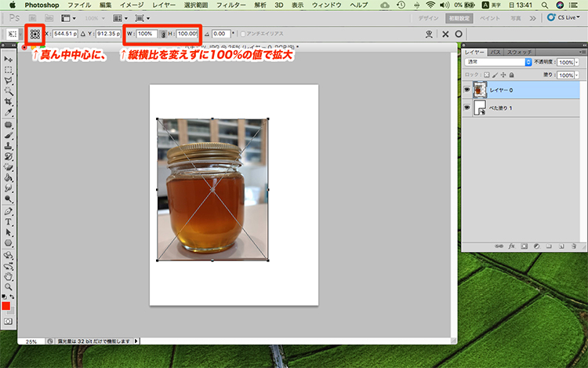The image size is (588, 368).
Task: Expand more workspaces chevron
Action: 532,18
